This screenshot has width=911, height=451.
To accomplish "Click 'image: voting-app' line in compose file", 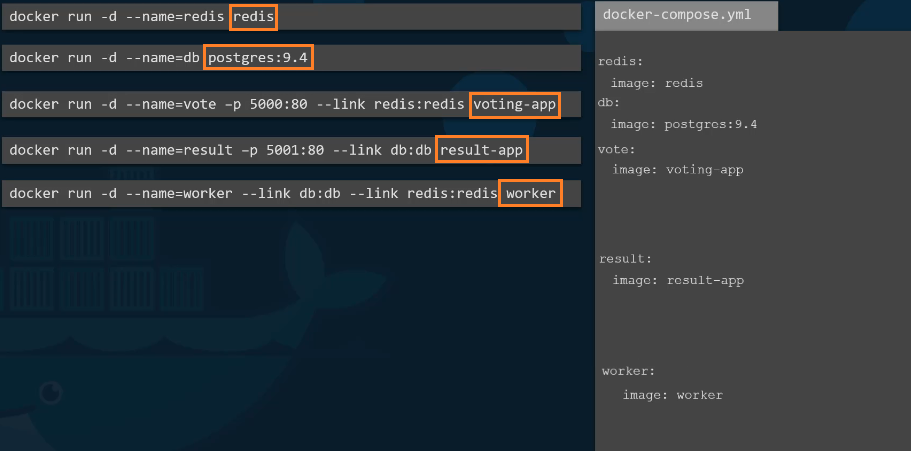I will (678, 170).
